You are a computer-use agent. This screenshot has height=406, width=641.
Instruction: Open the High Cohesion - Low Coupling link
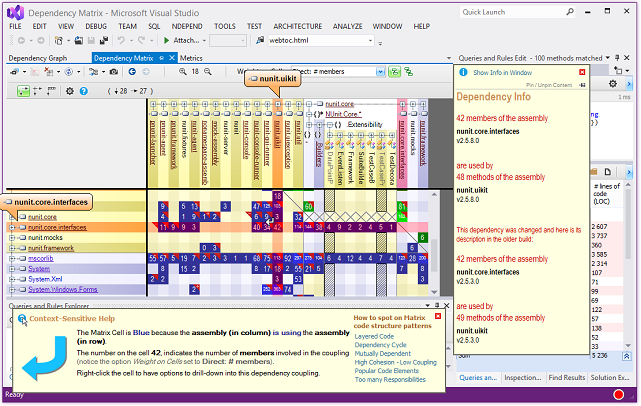click(x=395, y=362)
